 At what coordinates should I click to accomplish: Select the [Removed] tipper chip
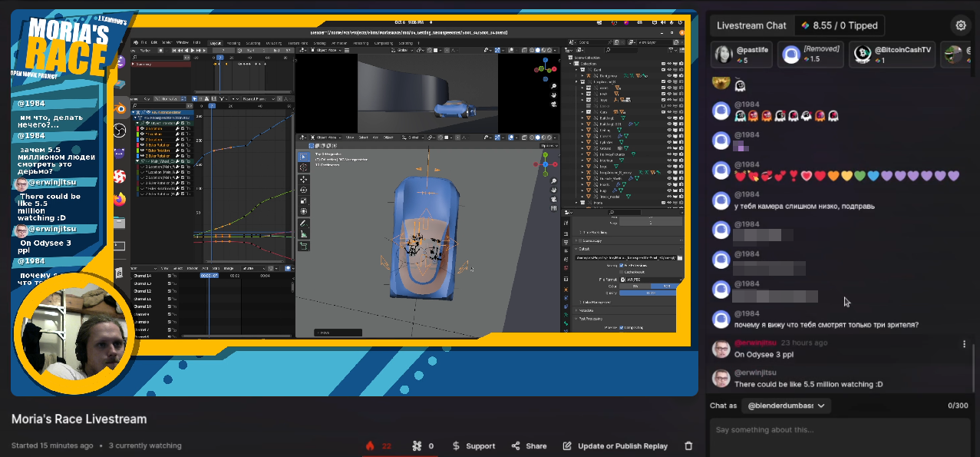(811, 55)
